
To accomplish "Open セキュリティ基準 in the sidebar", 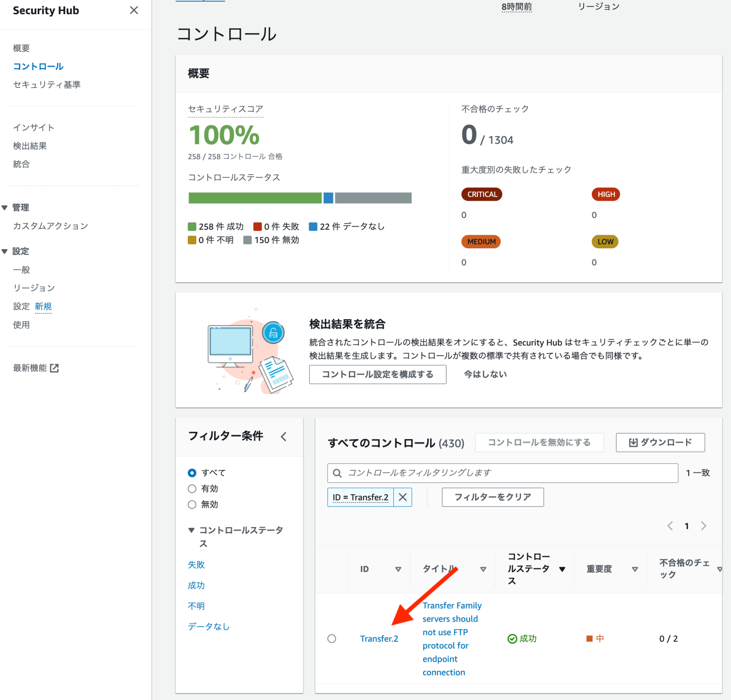I will 47,85.
